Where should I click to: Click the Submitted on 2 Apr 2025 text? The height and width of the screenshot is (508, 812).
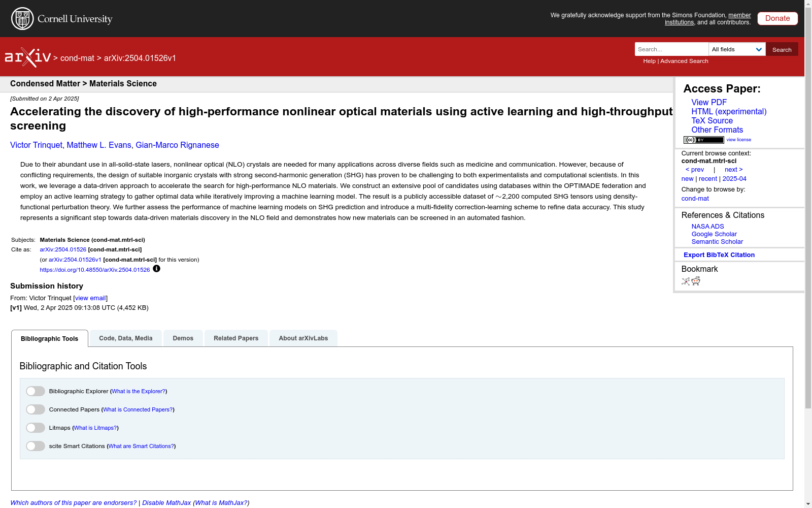tap(45, 99)
